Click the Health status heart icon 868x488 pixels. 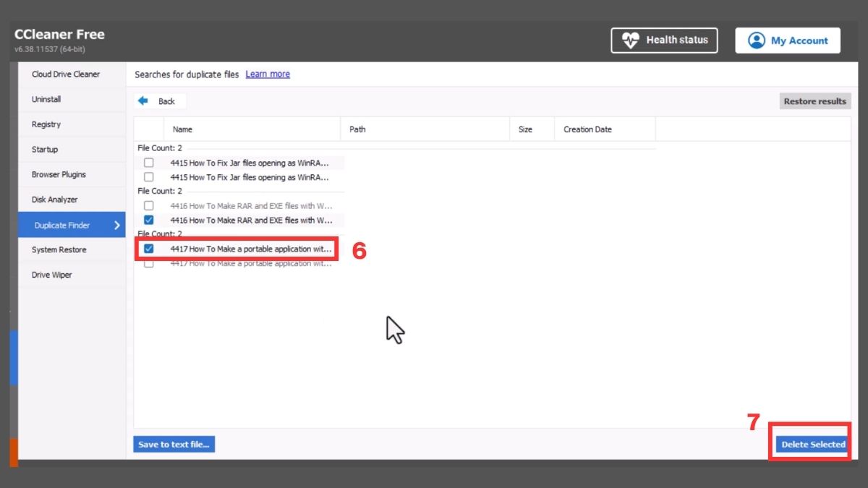point(631,40)
